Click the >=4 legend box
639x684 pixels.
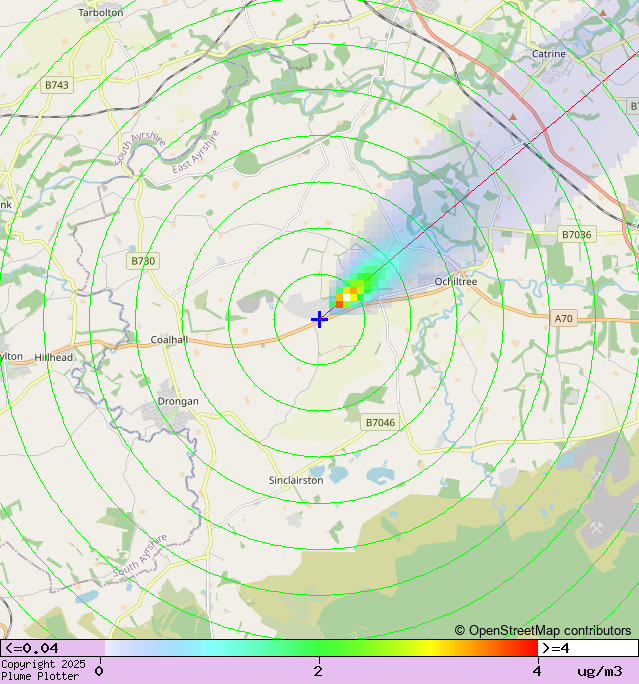tap(588, 648)
